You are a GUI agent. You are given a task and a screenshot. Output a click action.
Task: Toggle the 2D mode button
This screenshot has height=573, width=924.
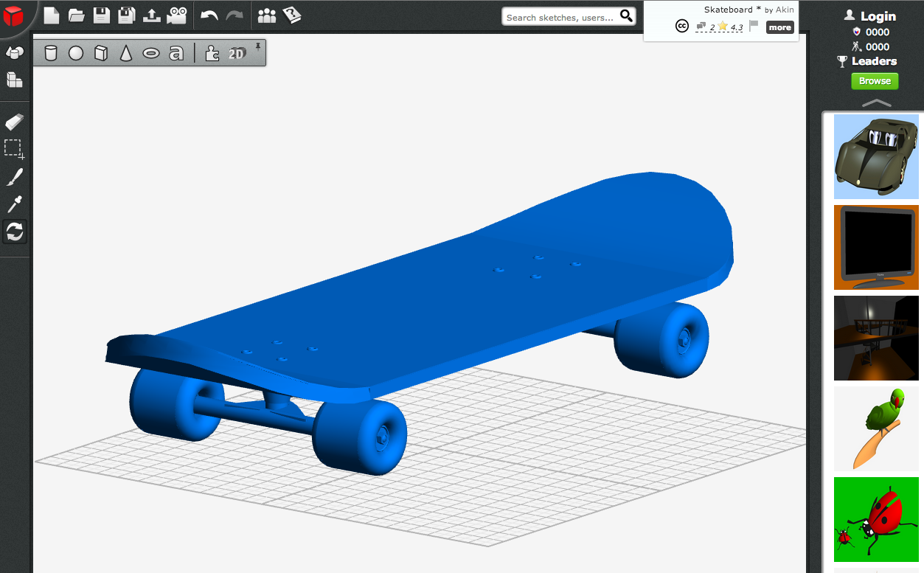click(x=237, y=53)
